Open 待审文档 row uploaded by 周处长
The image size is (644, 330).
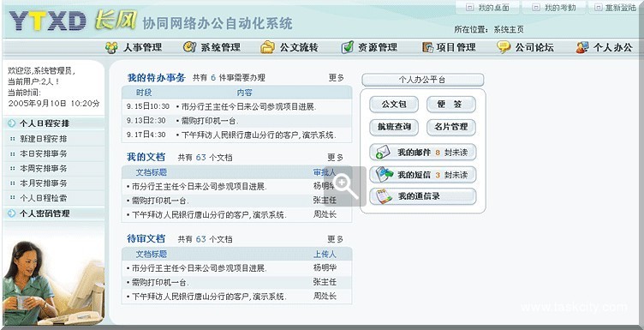237,297
